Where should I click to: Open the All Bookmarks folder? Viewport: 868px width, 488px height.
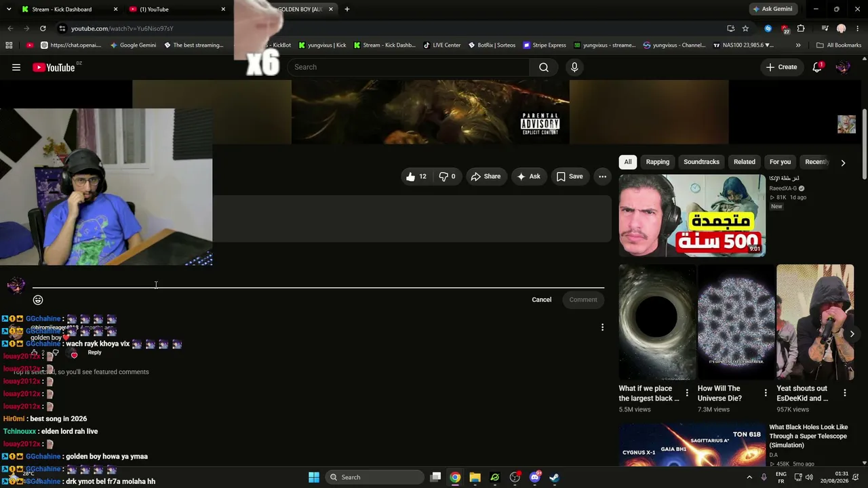(x=839, y=45)
